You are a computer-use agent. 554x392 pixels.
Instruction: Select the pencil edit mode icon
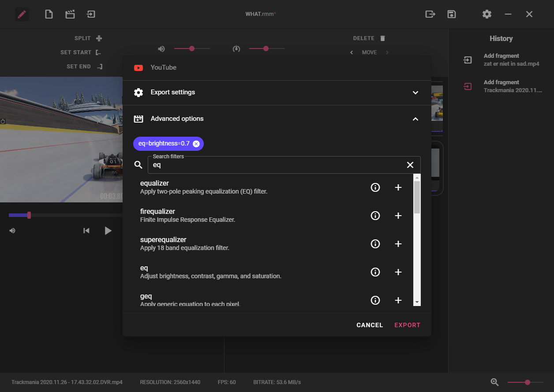coord(22,14)
